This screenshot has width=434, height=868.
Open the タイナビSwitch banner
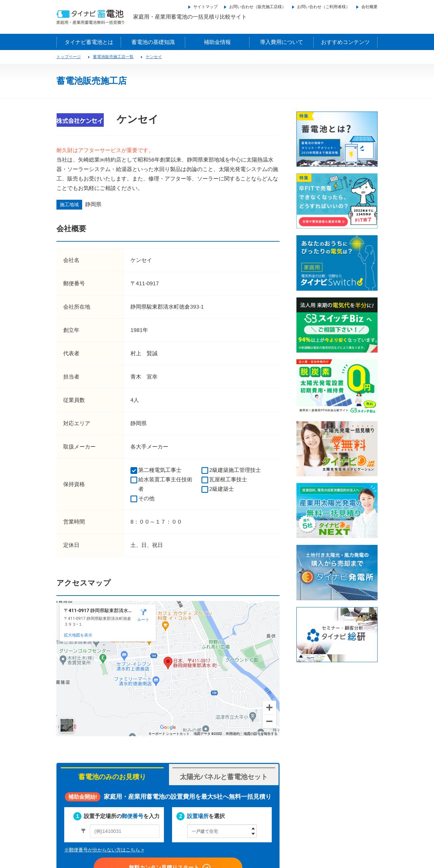[337, 263]
